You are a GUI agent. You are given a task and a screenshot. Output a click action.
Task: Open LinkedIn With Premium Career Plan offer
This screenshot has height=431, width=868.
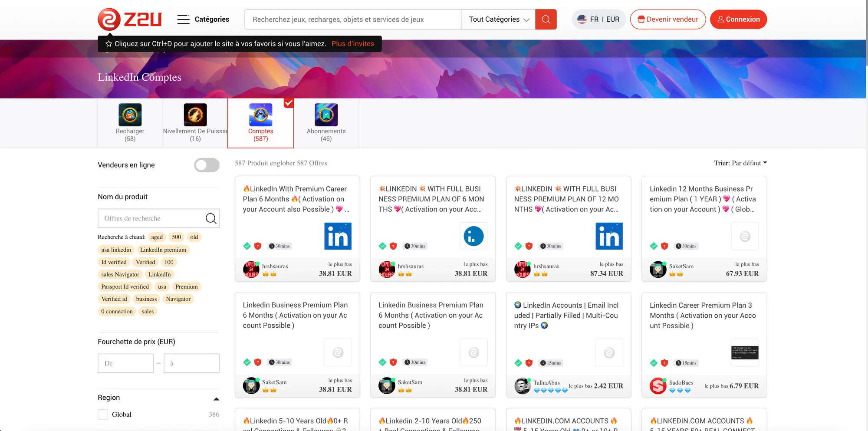(296, 199)
